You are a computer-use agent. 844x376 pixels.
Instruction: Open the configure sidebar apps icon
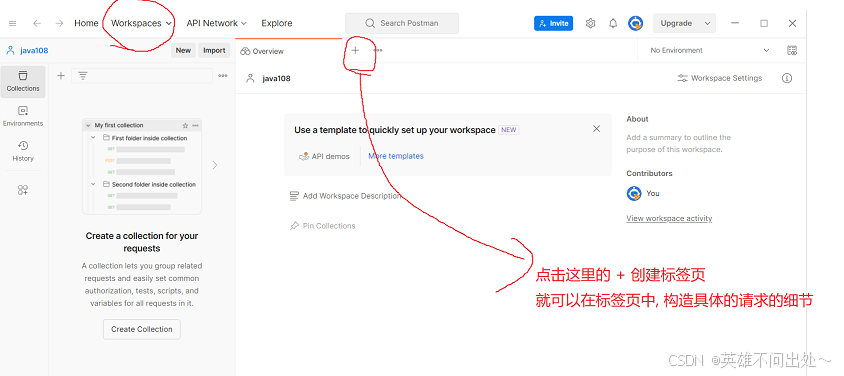pyautogui.click(x=23, y=190)
